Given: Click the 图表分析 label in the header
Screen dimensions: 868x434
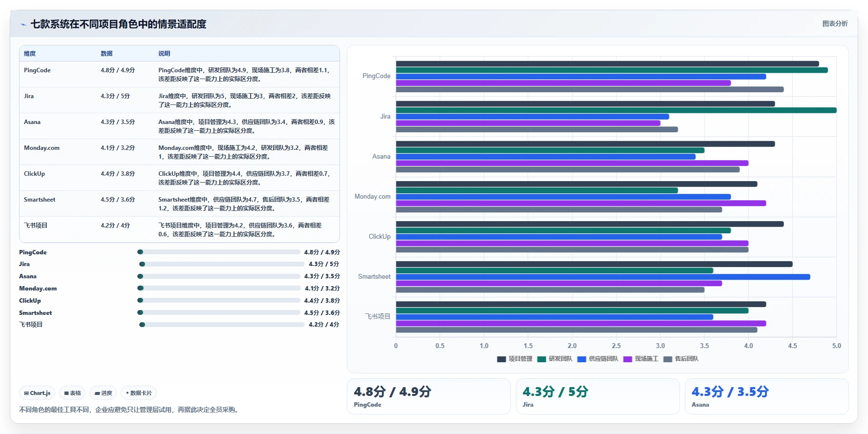Looking at the screenshot, I should pyautogui.click(x=835, y=23).
